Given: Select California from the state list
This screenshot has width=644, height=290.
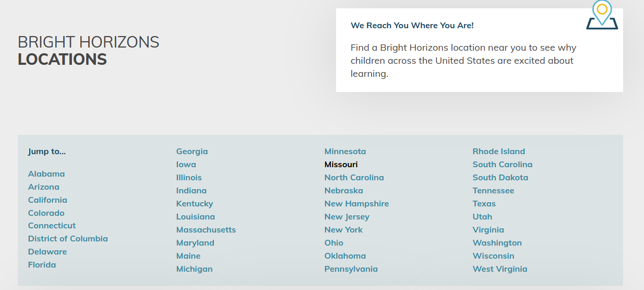Looking at the screenshot, I should pos(47,200).
